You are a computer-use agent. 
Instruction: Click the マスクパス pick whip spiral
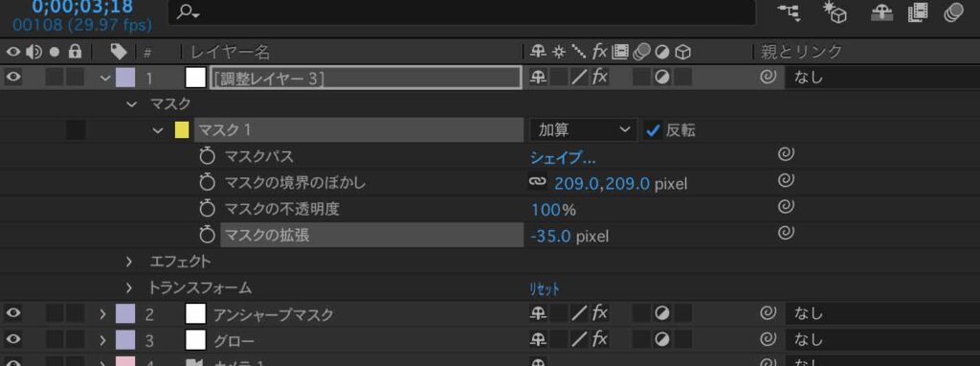pos(786,154)
